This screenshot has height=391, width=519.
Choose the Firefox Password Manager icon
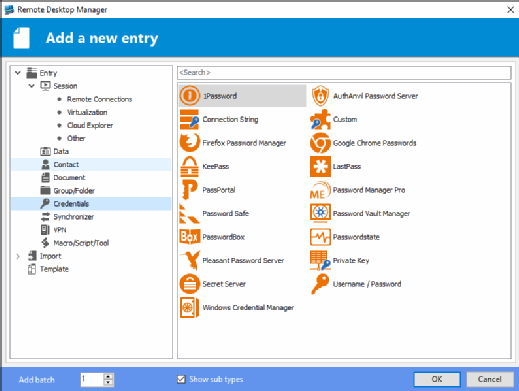point(189,143)
